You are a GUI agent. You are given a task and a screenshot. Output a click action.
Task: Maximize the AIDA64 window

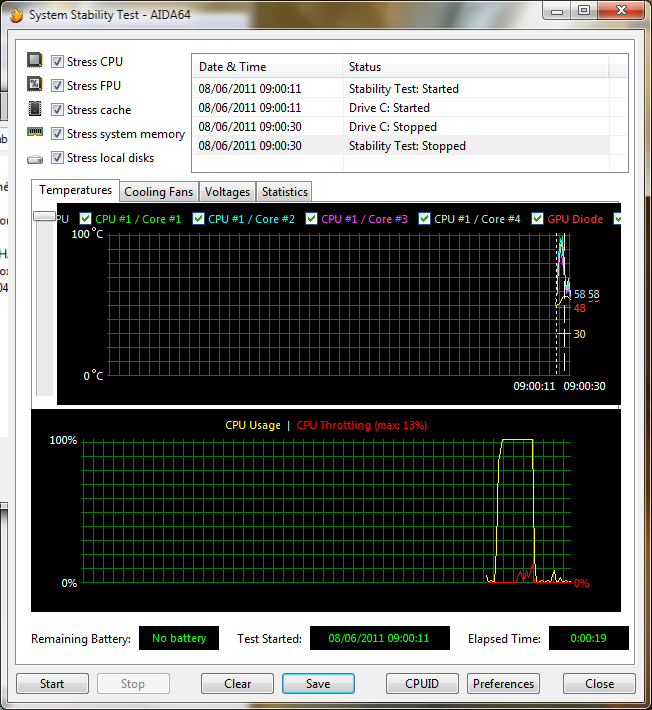coord(584,10)
